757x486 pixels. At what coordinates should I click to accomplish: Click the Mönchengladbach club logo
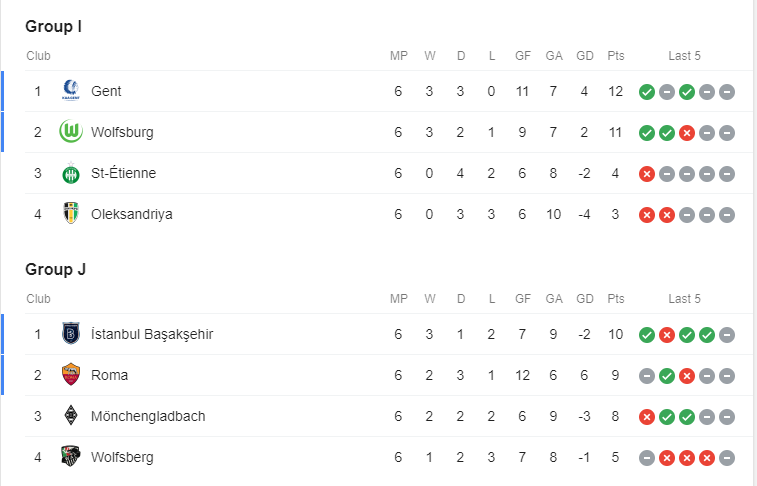(x=70, y=416)
